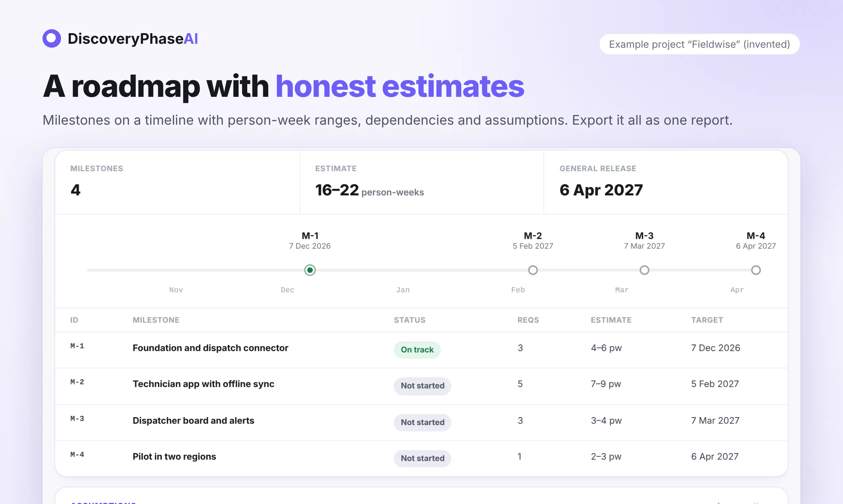Screen dimensions: 843x504
Task: Click Not started badge for Technician app
Action: (x=422, y=386)
